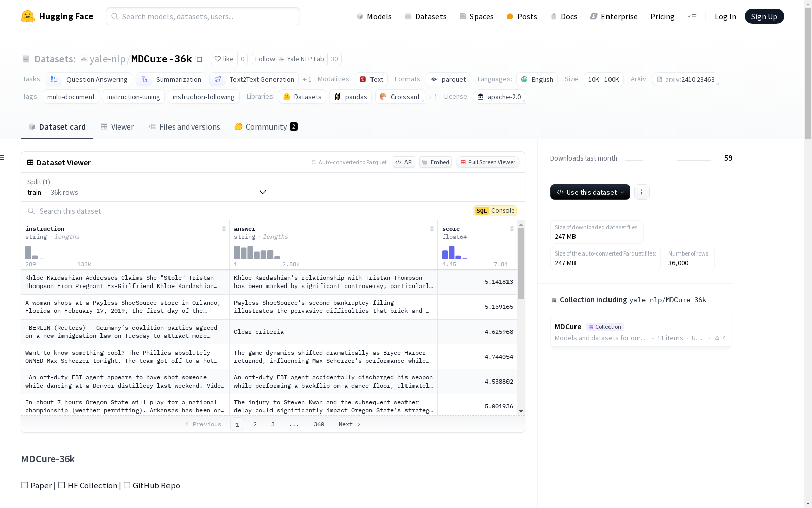Go to Next page of rows
Screen dimensions: 812x508
[349, 424]
